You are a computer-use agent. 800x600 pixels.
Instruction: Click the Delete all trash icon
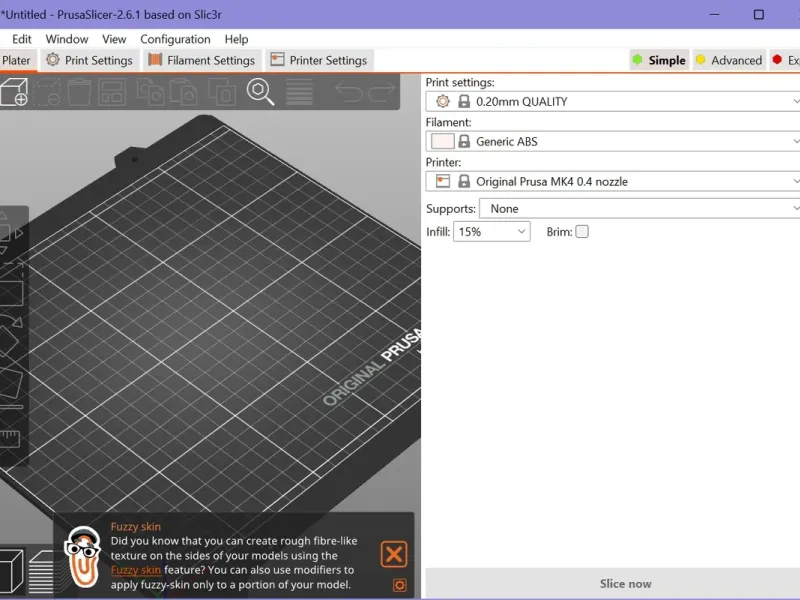[79, 92]
